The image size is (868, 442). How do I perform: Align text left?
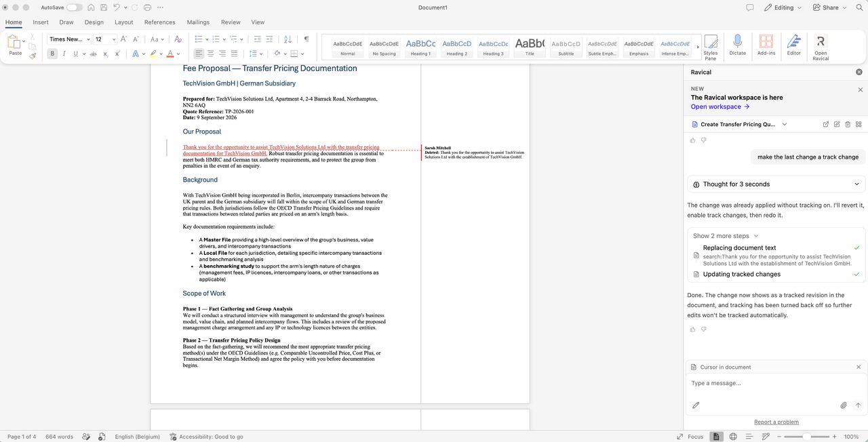[x=199, y=54]
